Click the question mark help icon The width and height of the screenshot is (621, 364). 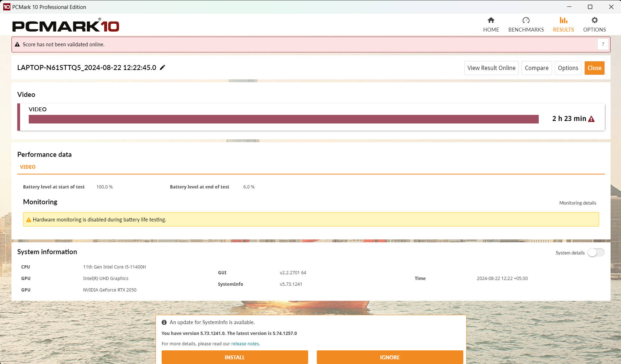603,44
